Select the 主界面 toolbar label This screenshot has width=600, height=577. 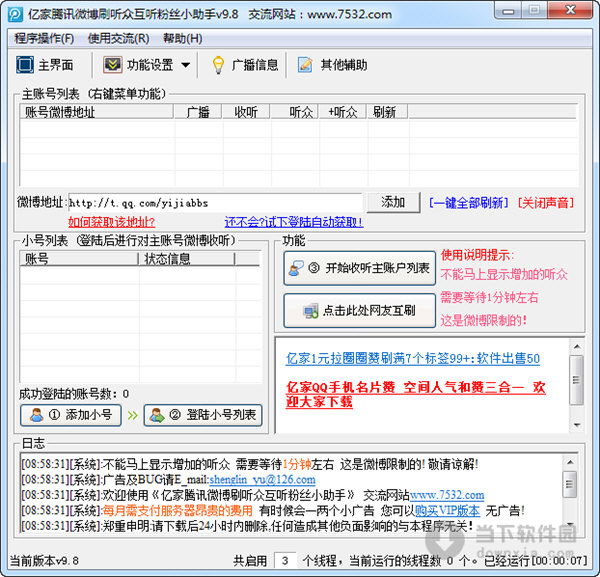coord(56,65)
